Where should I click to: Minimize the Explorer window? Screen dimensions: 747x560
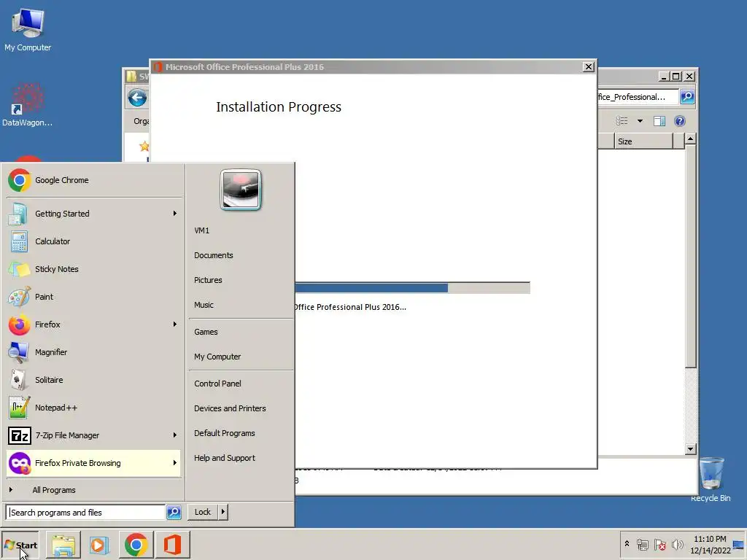pyautogui.click(x=664, y=76)
